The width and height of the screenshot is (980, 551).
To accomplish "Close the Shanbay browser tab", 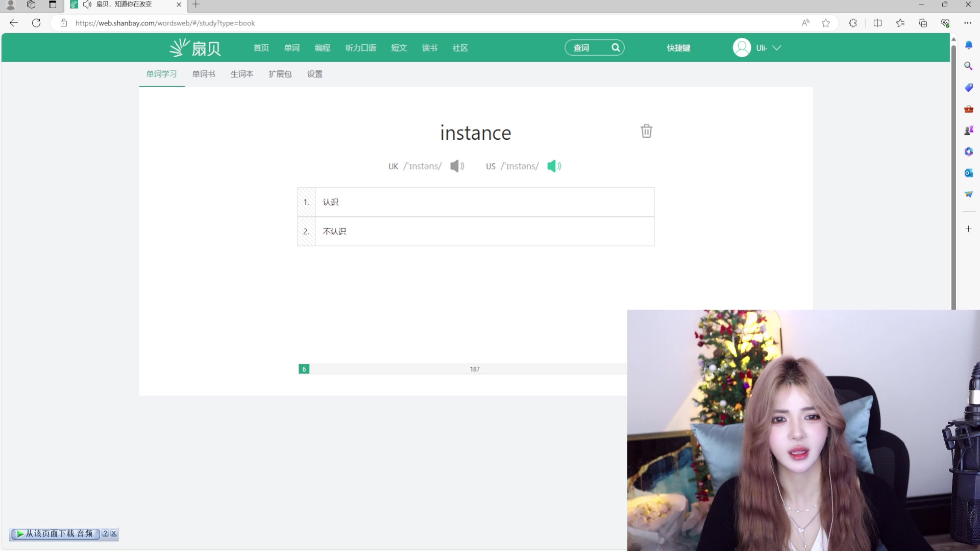I will (179, 5).
